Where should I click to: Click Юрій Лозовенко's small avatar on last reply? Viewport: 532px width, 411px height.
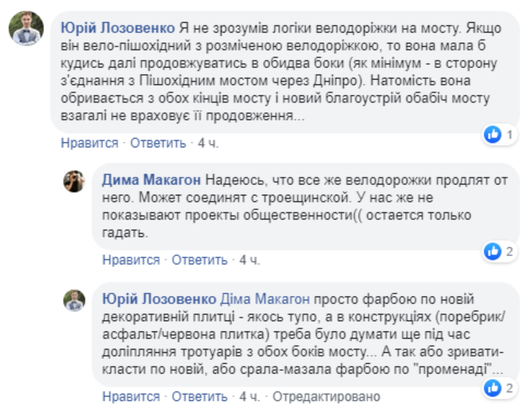tap(74, 301)
